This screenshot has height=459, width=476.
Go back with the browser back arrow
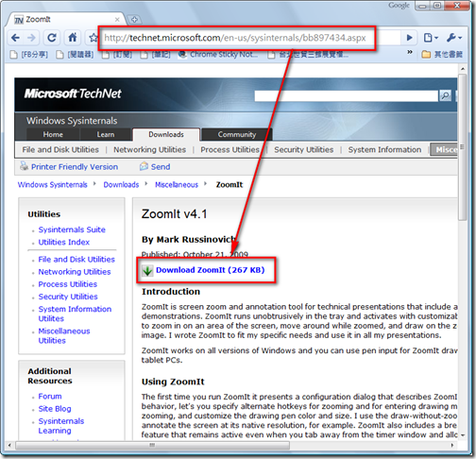pos(15,38)
